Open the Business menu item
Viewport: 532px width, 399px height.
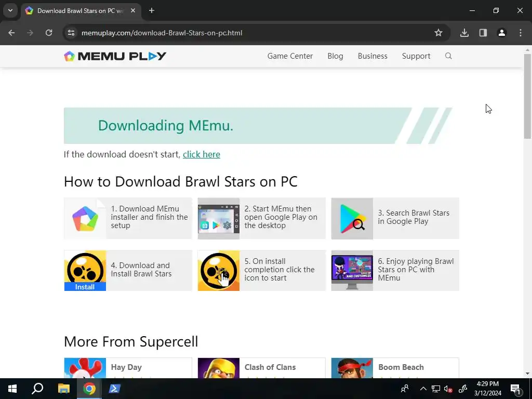pos(373,56)
